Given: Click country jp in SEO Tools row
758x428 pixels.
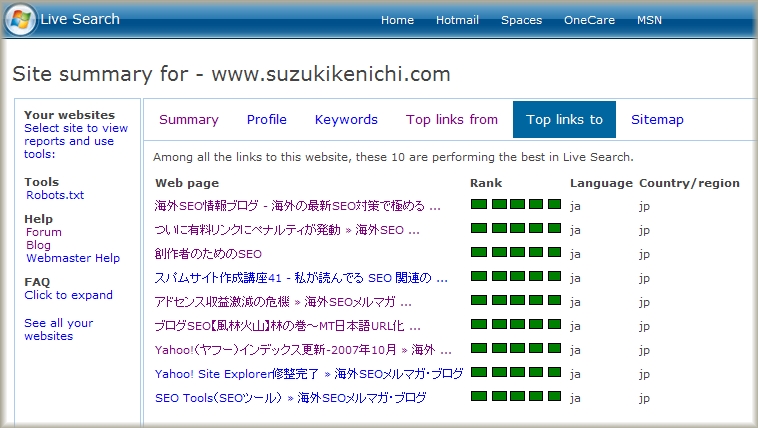Looking at the screenshot, I should [x=644, y=398].
